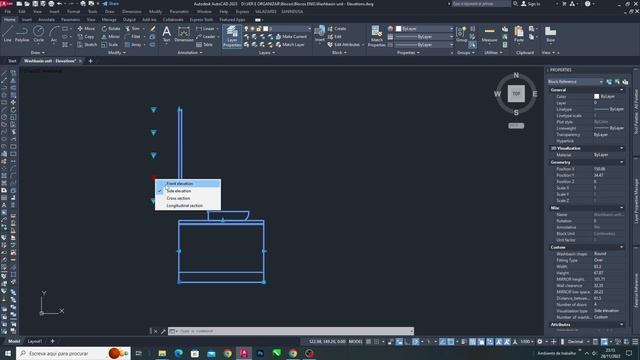Image resolution: width=640 pixels, height=360 pixels.
Task: Click the Sign In button
Action: (x=531, y=4)
